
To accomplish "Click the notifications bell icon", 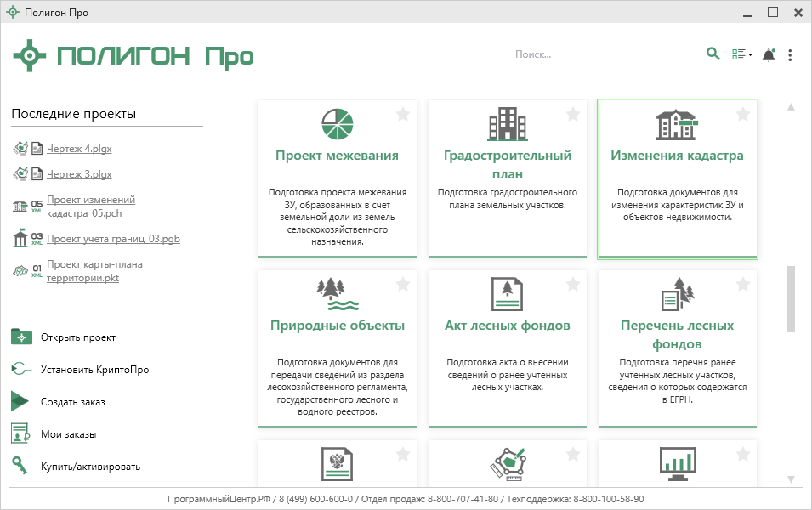I will tap(769, 55).
